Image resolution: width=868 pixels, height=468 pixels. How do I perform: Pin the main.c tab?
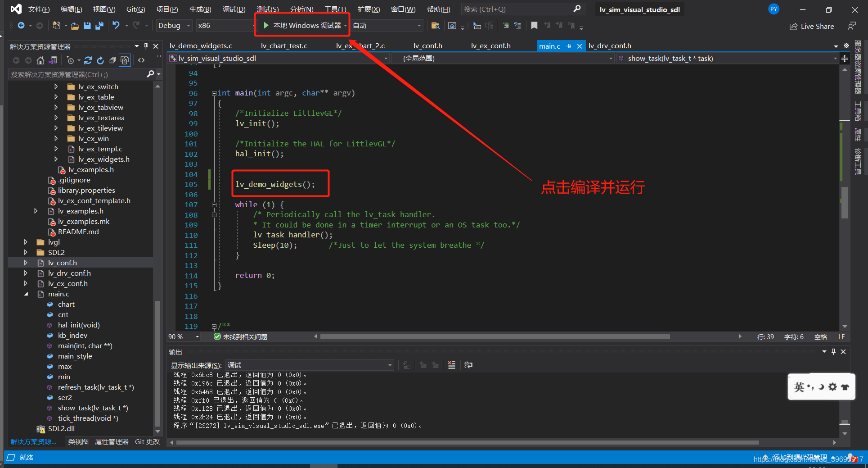point(569,46)
